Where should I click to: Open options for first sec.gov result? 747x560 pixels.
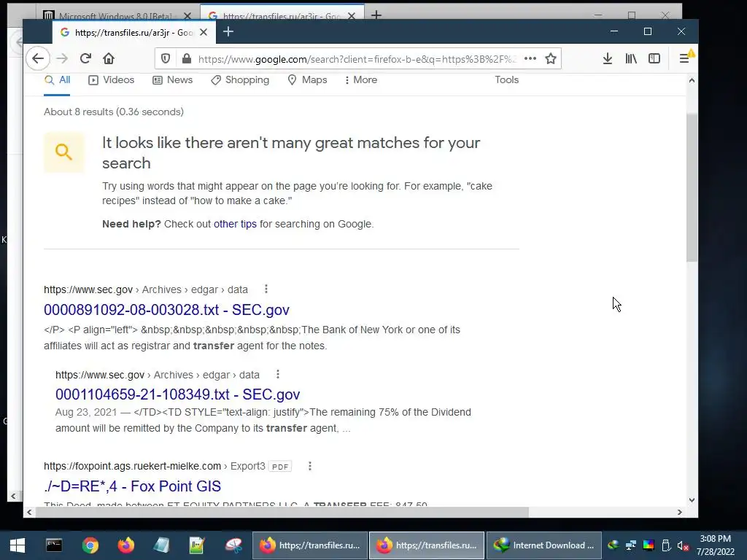[x=266, y=289]
